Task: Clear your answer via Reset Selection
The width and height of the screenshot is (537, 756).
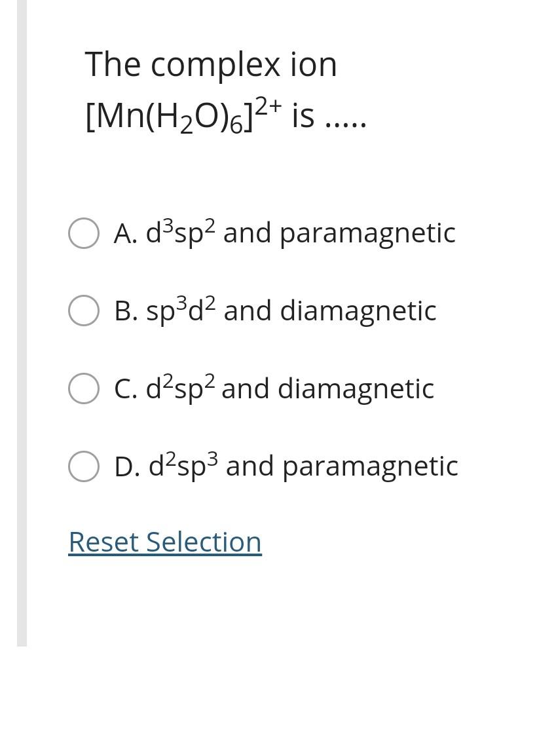Action: [x=164, y=542]
